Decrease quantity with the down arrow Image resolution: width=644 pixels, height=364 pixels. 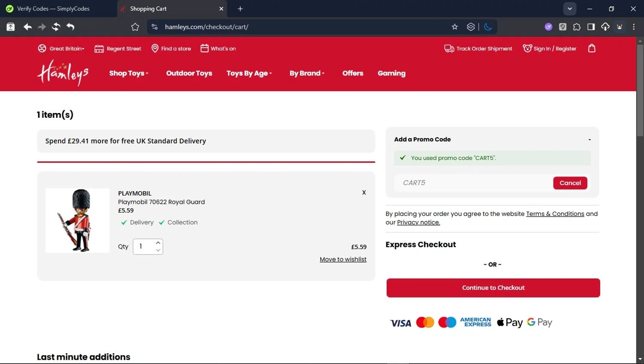tap(158, 250)
